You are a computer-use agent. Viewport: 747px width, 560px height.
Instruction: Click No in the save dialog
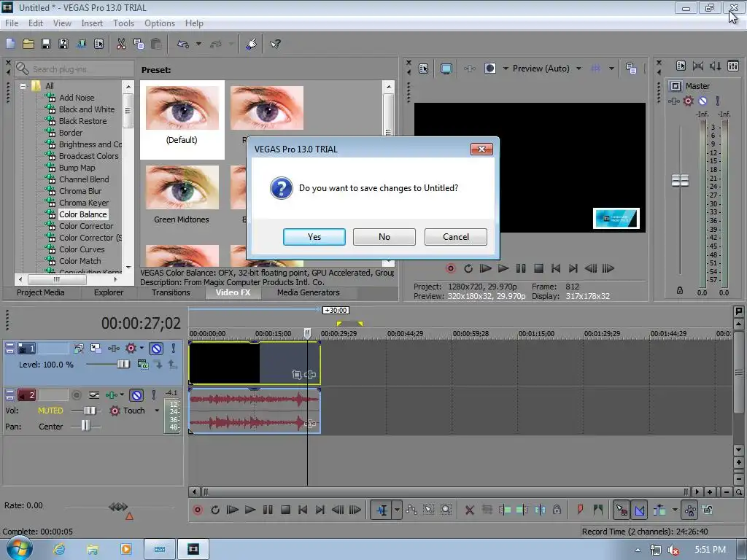[x=384, y=237]
